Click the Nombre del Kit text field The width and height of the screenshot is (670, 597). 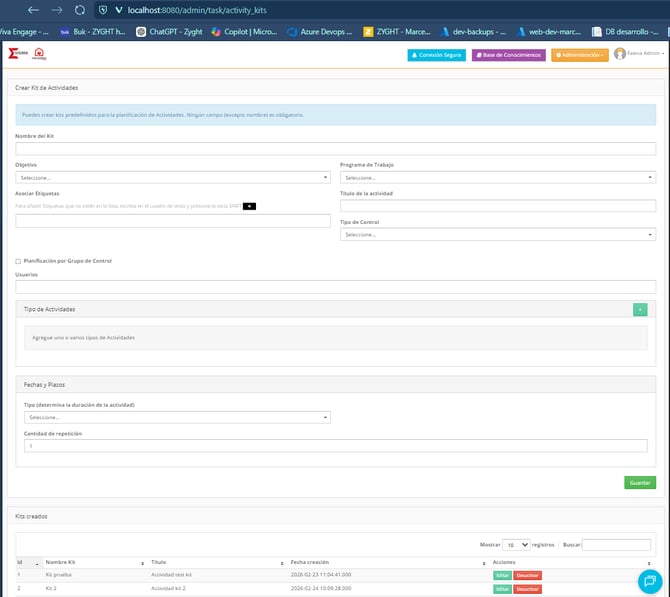click(x=335, y=148)
